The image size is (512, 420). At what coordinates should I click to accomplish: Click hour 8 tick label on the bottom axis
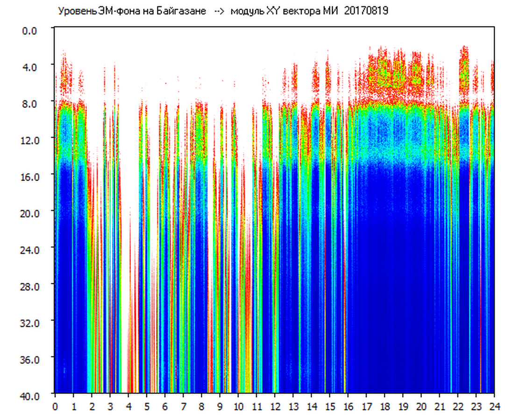[201, 406]
